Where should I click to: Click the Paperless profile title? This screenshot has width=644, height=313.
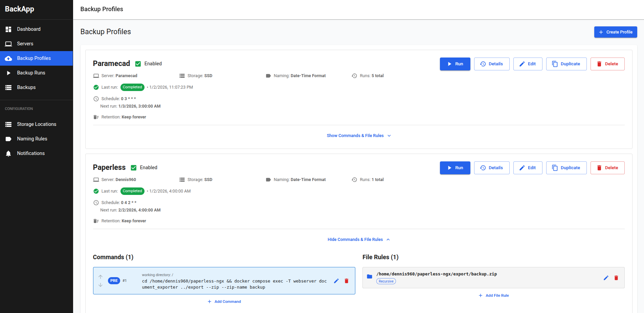(109, 167)
